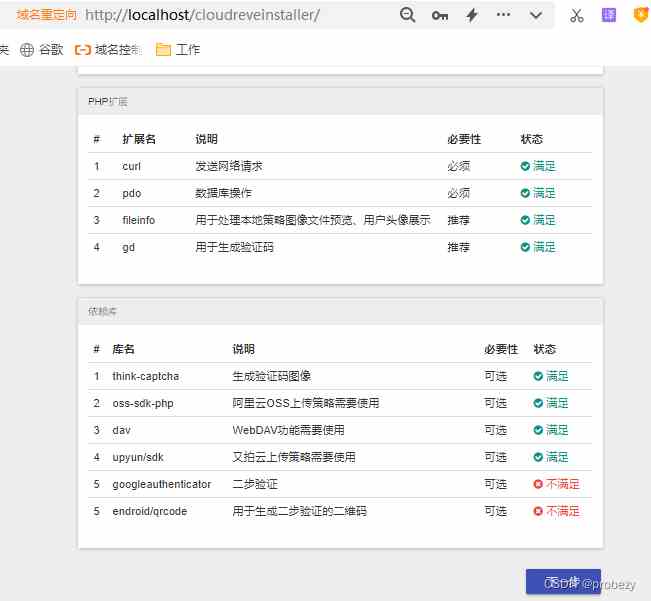Open the 域名控制 bookmark
Viewport: 651px width, 601px height.
(x=108, y=50)
